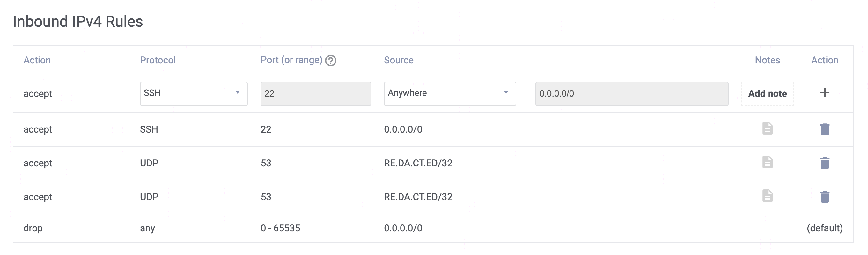This screenshot has height=255, width=868.
Task: Click the help icon beside Port (or range)
Action: [331, 61]
